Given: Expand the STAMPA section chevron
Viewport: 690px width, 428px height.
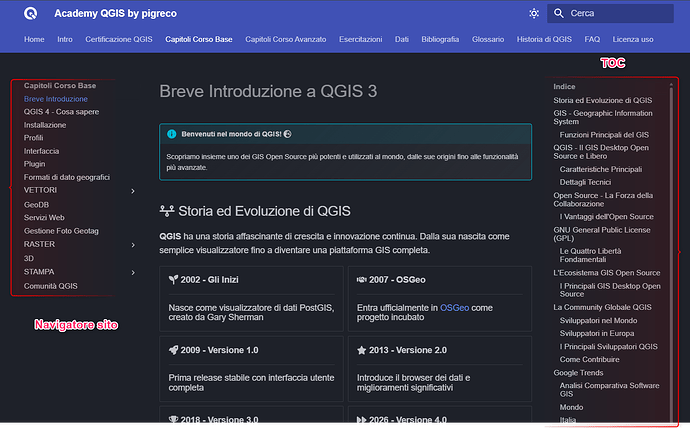Looking at the screenshot, I should click(x=133, y=273).
